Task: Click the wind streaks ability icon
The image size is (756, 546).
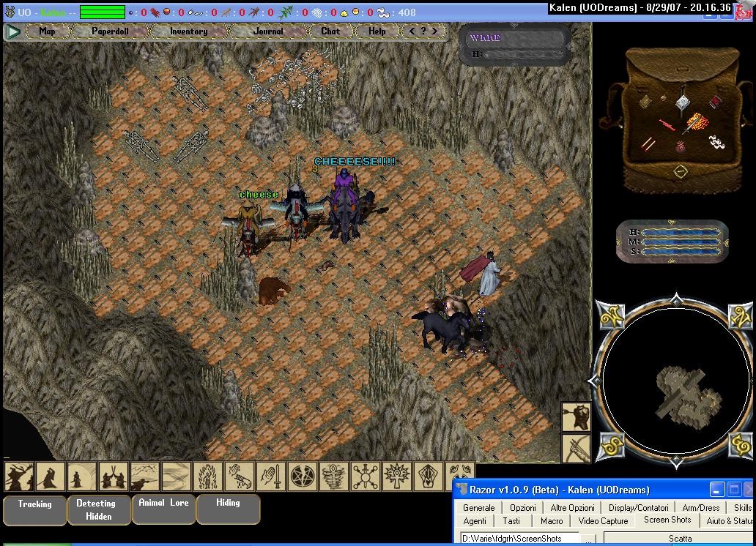Action: click(177, 476)
